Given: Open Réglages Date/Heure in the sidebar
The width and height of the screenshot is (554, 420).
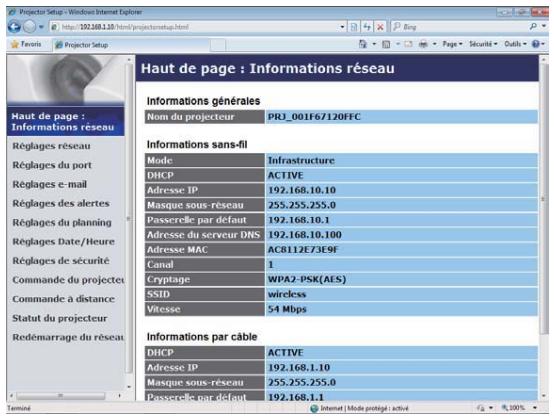Looking at the screenshot, I should (x=64, y=242).
